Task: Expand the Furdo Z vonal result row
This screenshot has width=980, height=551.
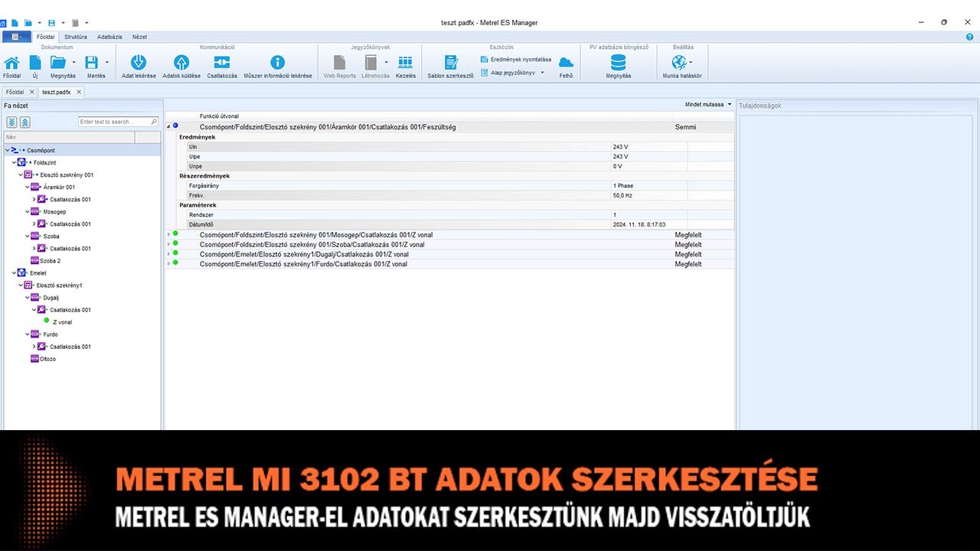Action: (168, 263)
